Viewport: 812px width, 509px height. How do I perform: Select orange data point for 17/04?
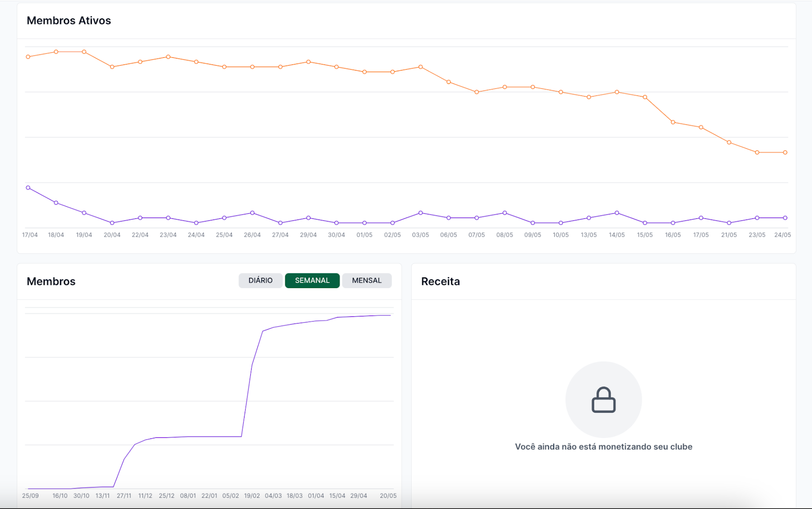pos(28,57)
